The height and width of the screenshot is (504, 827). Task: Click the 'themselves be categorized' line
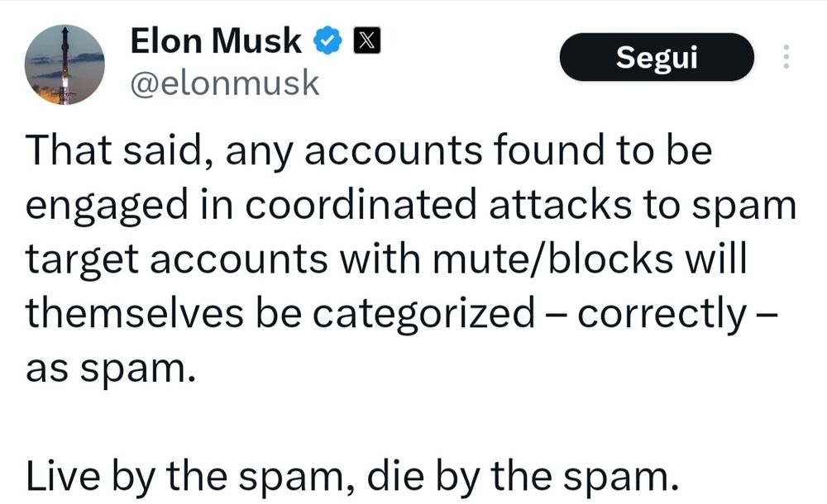(x=401, y=314)
